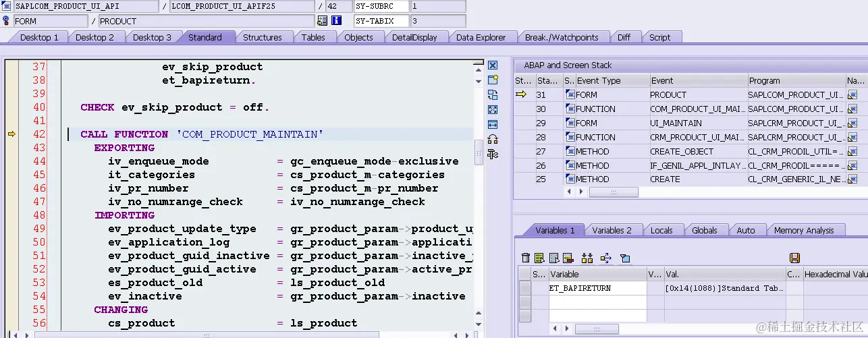Click scroll-right arrow of stack table scrollbar
Screen dimensions: 868x338
pos(580,192)
